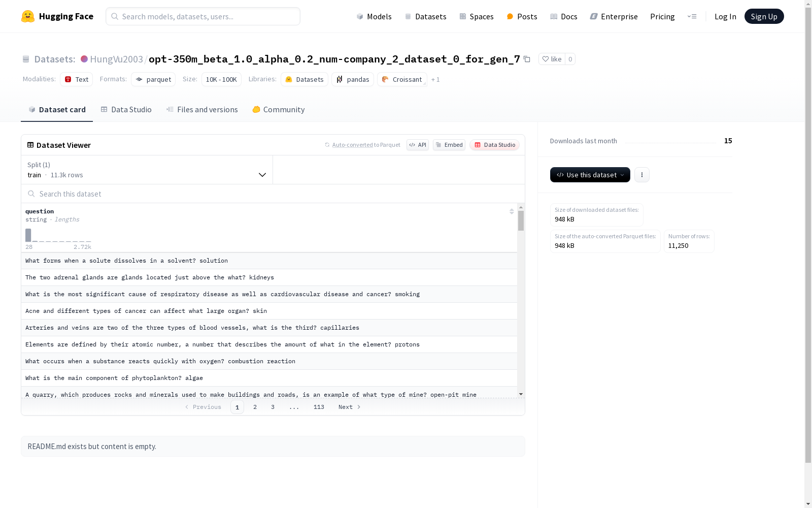Sort the question column using arrows icon
812x508 pixels.
pyautogui.click(x=512, y=211)
